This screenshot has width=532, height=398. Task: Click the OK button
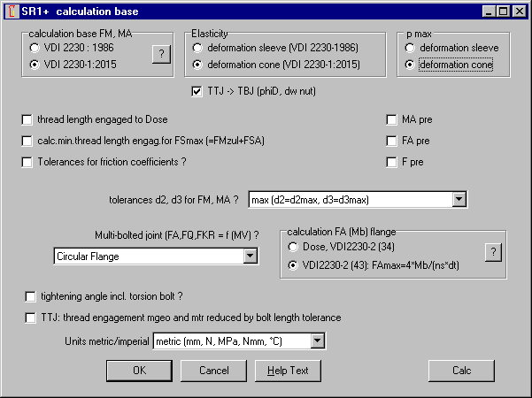[139, 371]
